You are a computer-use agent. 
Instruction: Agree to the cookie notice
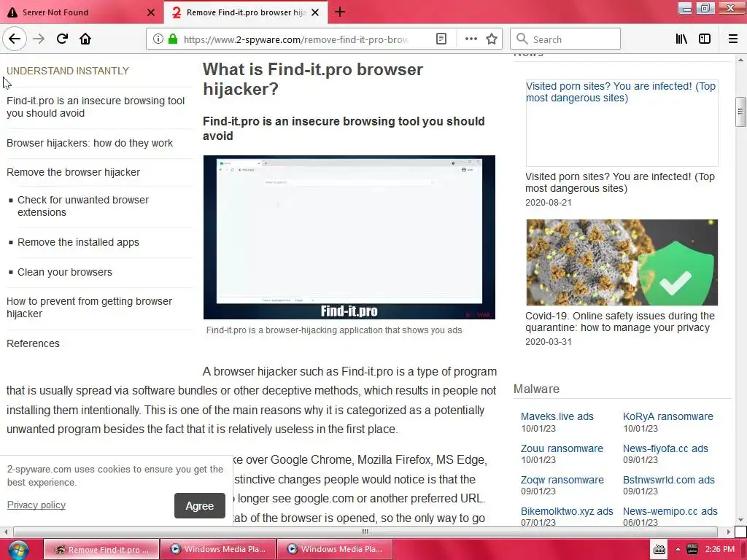click(x=200, y=506)
